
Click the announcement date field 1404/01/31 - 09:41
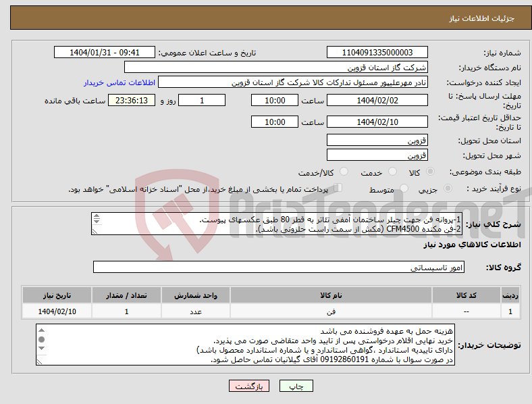(x=105, y=52)
